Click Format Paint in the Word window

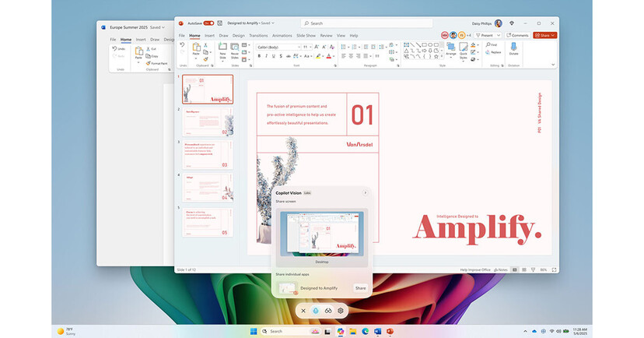pos(156,63)
